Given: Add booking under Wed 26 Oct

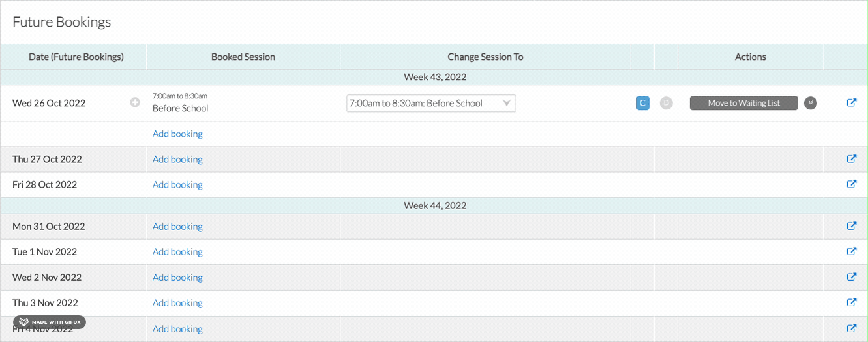Looking at the screenshot, I should pyautogui.click(x=177, y=134).
